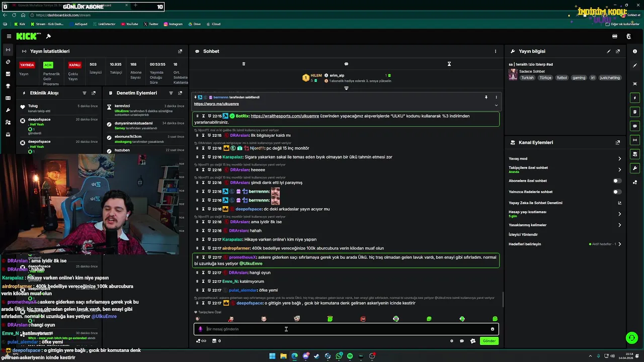The height and width of the screenshot is (362, 644).
Task: Click the moderator hammer icon beside the KICK logo
Action: coord(48,36)
